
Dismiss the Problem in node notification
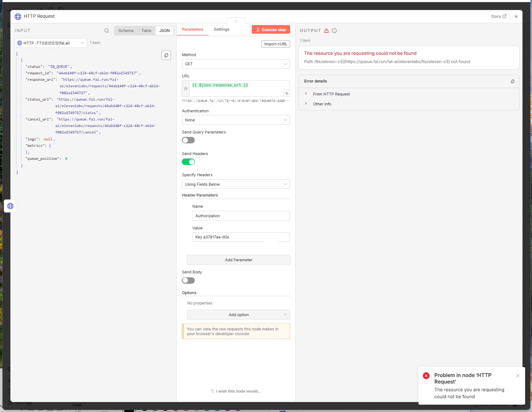click(x=518, y=376)
